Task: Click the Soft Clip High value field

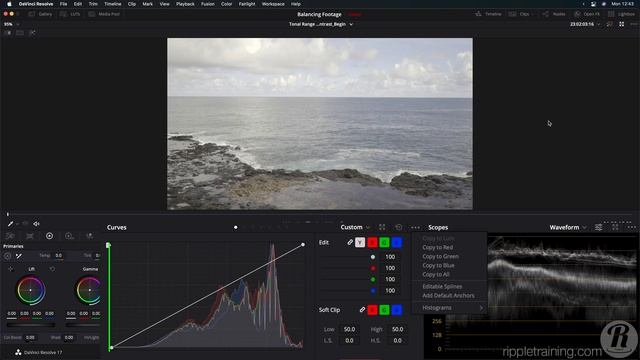Action: 398,329
